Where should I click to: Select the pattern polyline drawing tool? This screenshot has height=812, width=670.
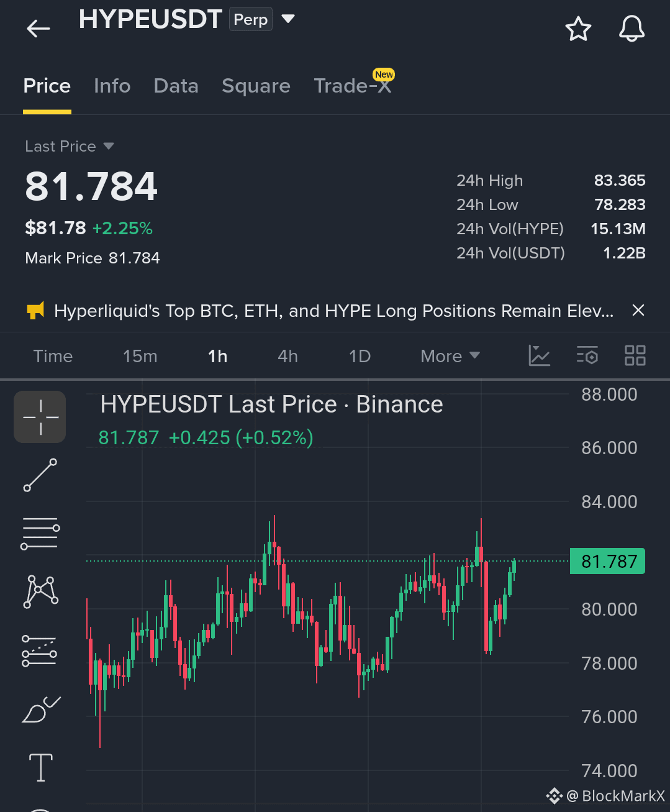[x=40, y=591]
